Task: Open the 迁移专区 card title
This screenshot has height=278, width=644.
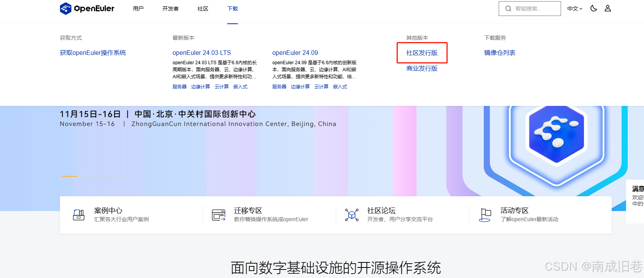Action: click(x=248, y=211)
